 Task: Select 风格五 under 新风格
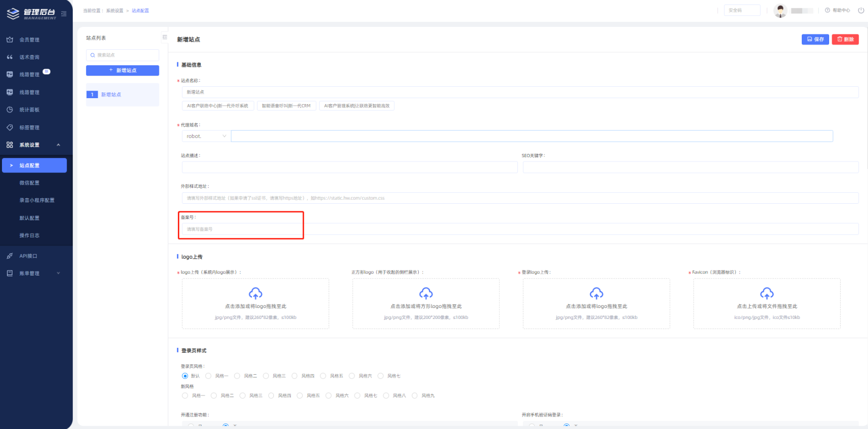(x=300, y=396)
